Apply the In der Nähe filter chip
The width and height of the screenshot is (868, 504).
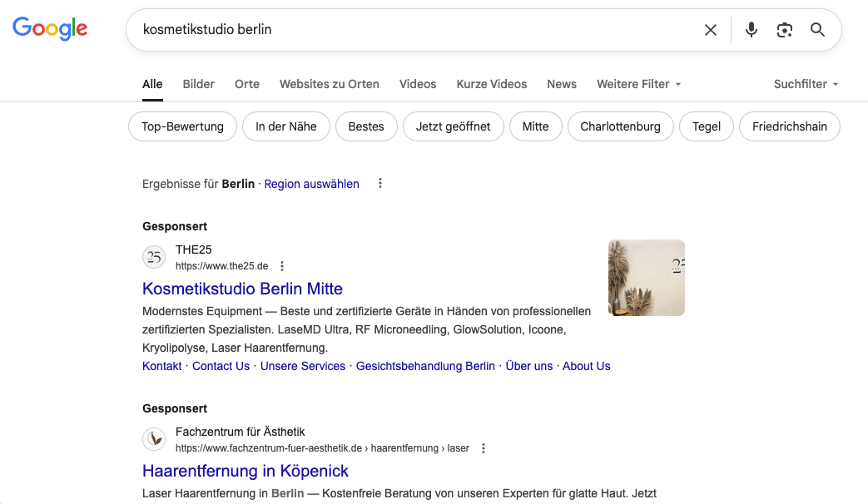(286, 126)
